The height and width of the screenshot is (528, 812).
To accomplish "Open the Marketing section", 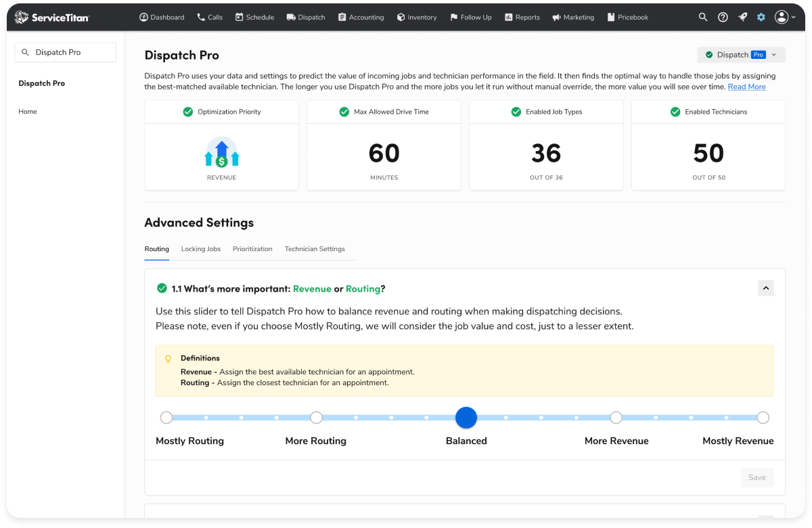I will tap(573, 18).
